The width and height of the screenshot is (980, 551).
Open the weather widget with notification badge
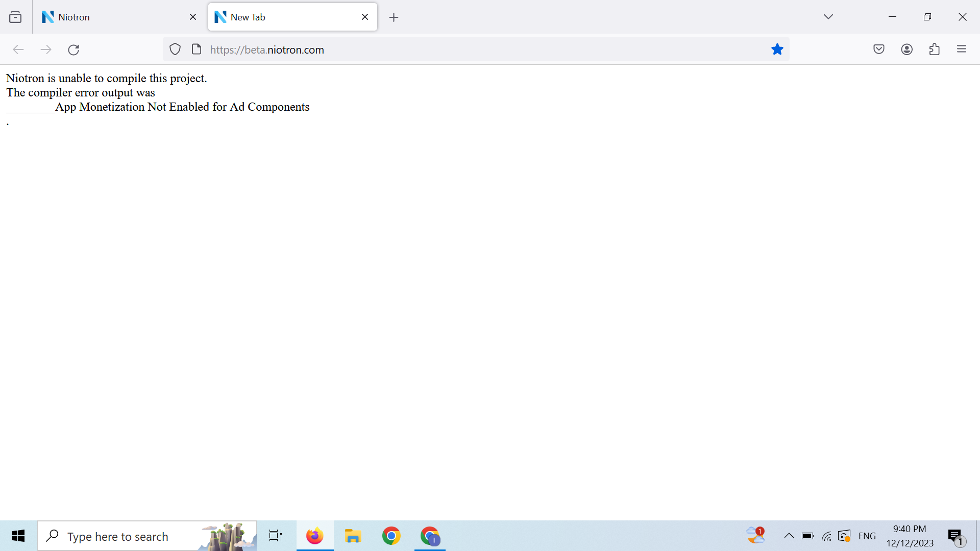point(755,536)
